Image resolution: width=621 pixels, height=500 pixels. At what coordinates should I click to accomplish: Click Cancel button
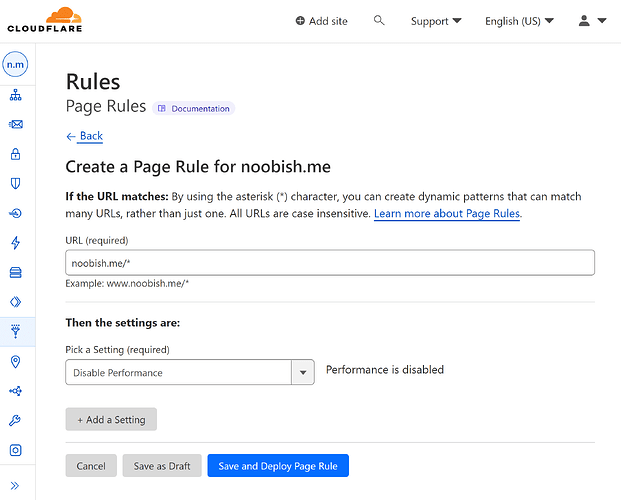pyautogui.click(x=91, y=466)
